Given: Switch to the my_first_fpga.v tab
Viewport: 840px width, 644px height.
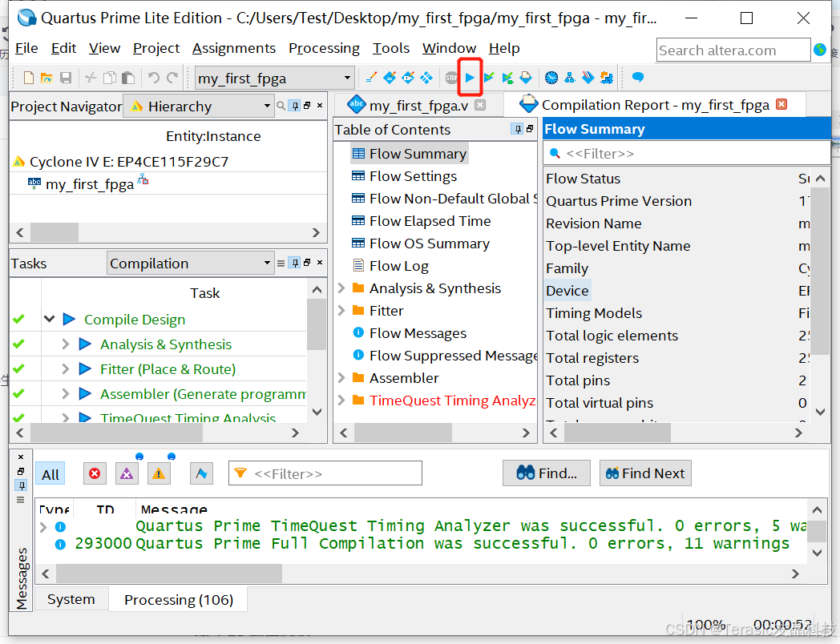Looking at the screenshot, I should coord(418,106).
